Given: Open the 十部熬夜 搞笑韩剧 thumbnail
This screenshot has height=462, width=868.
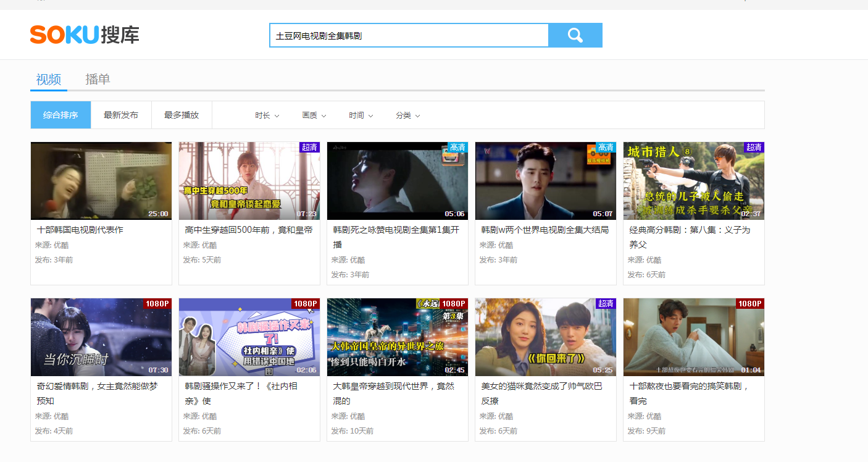Looking at the screenshot, I should [694, 337].
